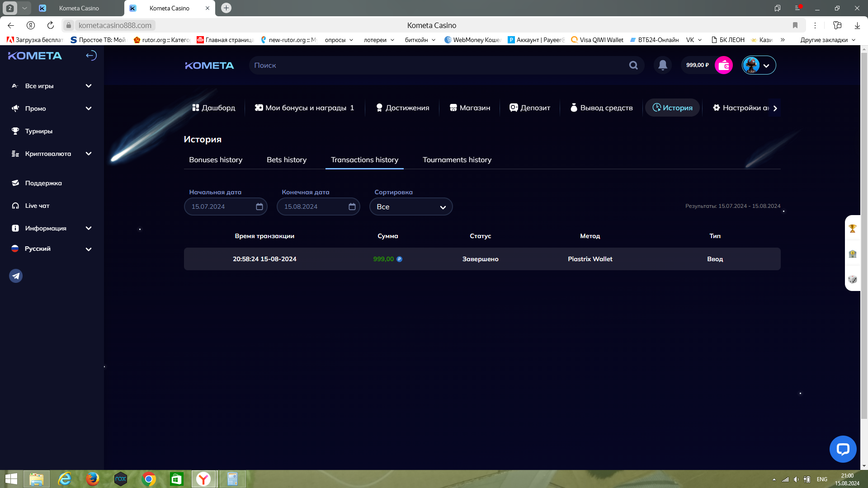868x488 pixels.
Task: Click the dice icon on right panel
Action: [853, 279]
